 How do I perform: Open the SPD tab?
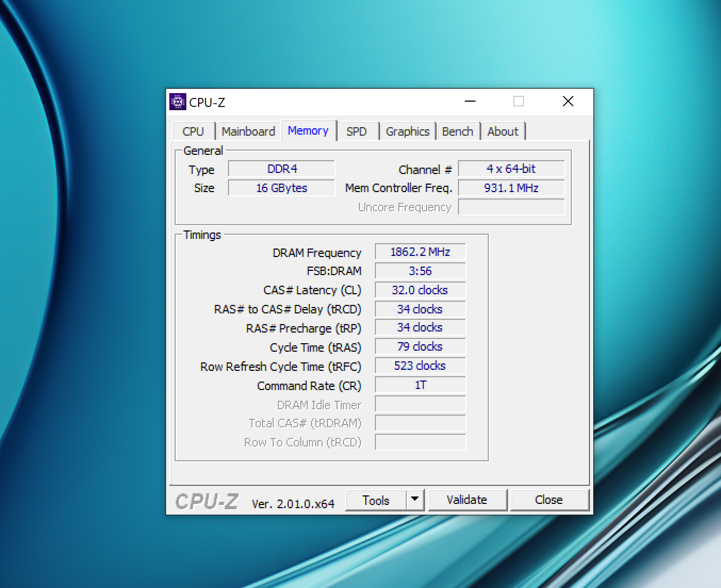(x=357, y=131)
